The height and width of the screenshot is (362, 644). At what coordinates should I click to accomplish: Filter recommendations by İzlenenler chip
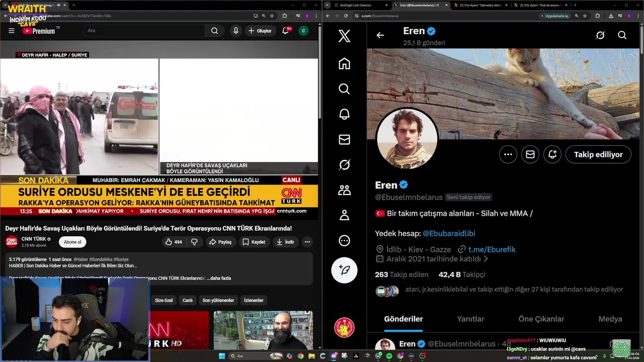(254, 300)
